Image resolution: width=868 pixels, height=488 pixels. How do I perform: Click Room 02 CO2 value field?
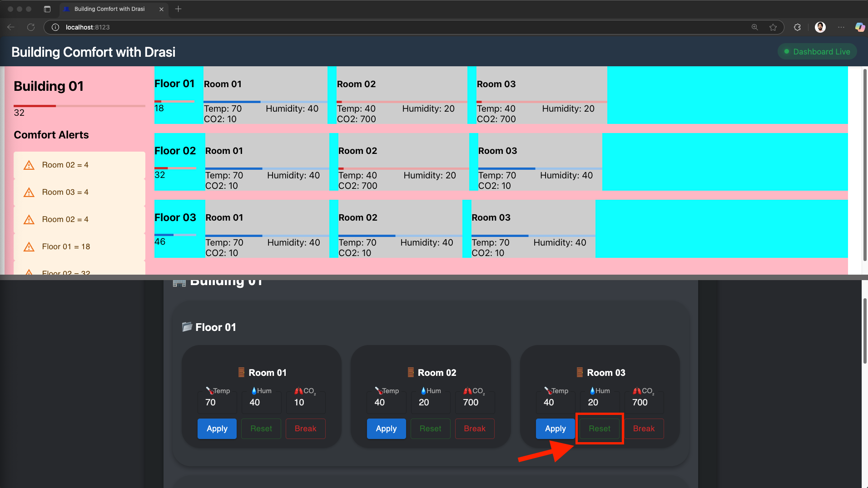coord(475,403)
